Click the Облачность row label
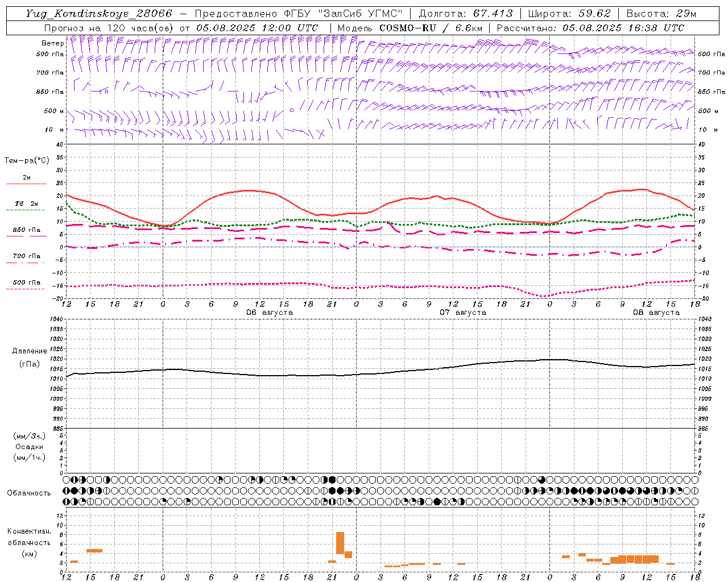 point(29,493)
